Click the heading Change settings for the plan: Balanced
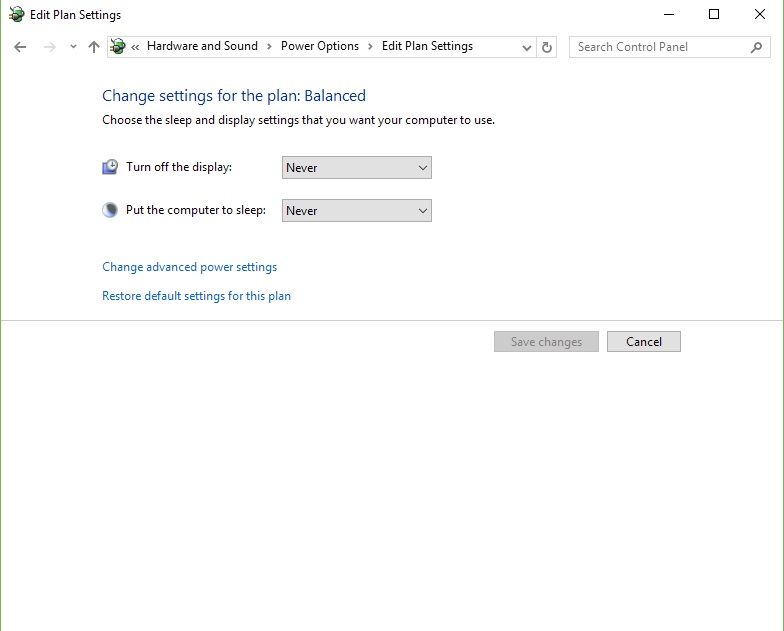The width and height of the screenshot is (784, 631). coord(234,96)
